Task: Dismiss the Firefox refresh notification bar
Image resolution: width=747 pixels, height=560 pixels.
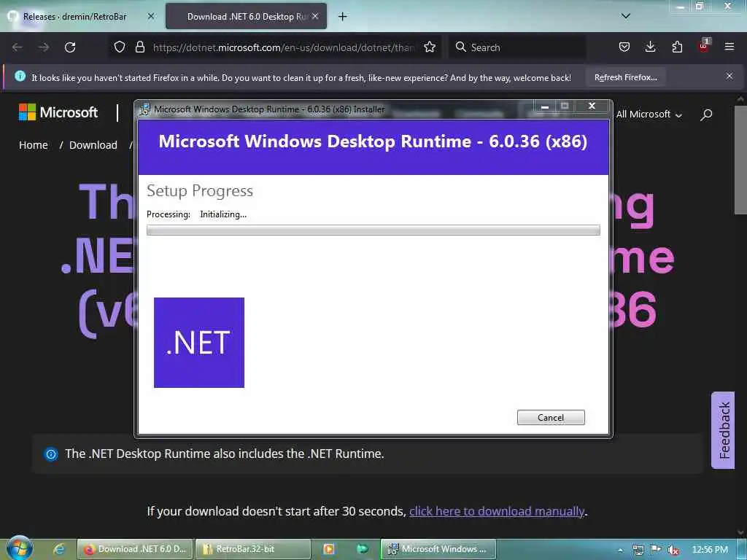Action: point(729,76)
